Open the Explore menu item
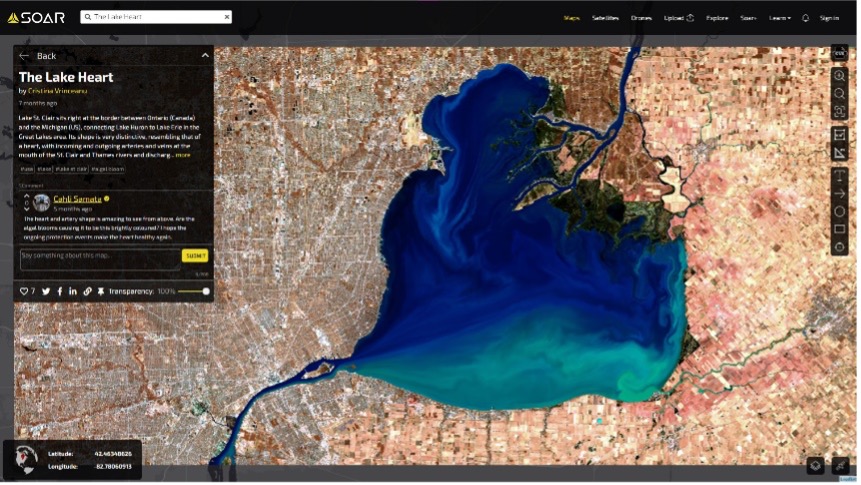 click(x=717, y=18)
